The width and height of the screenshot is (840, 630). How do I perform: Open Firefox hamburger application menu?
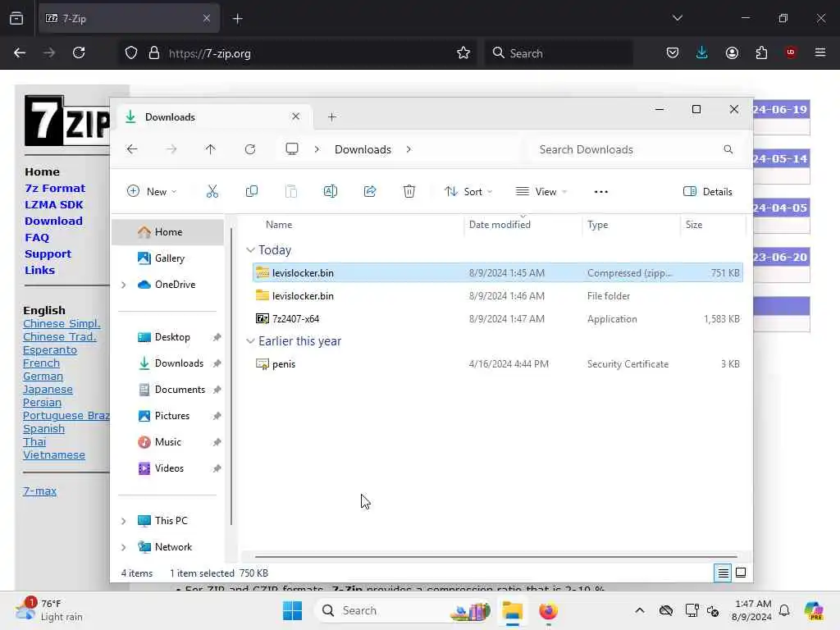[820, 52]
